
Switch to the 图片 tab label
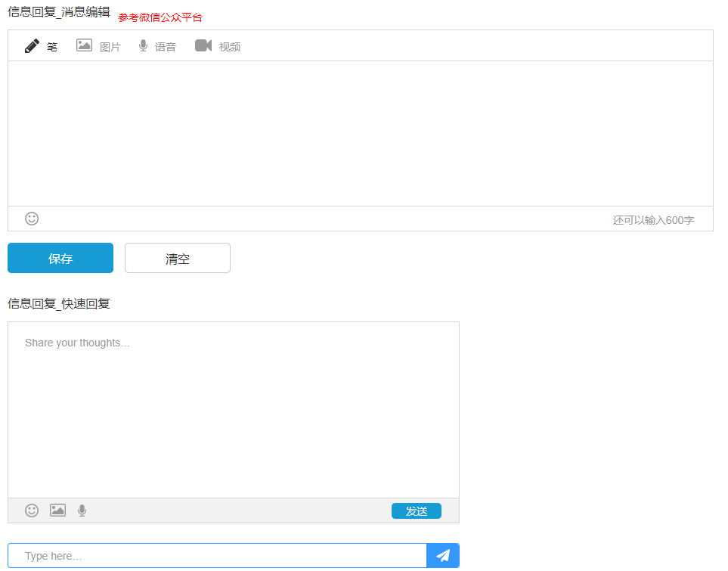(x=110, y=47)
